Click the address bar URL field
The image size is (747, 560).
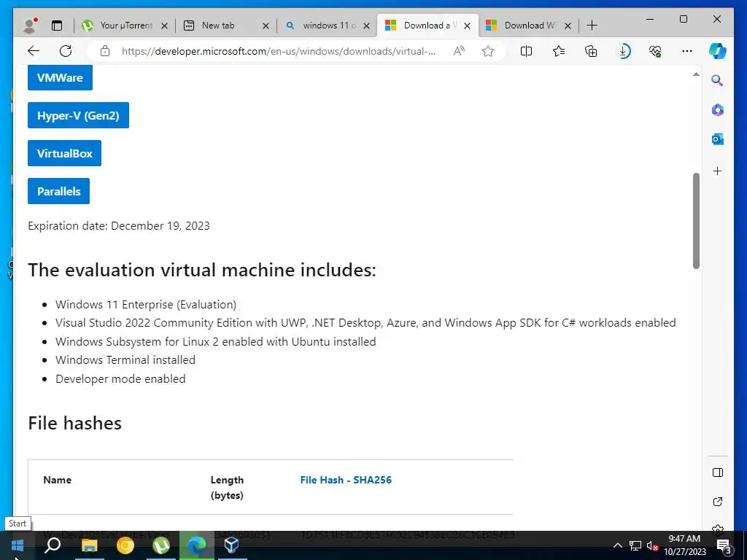click(x=278, y=51)
